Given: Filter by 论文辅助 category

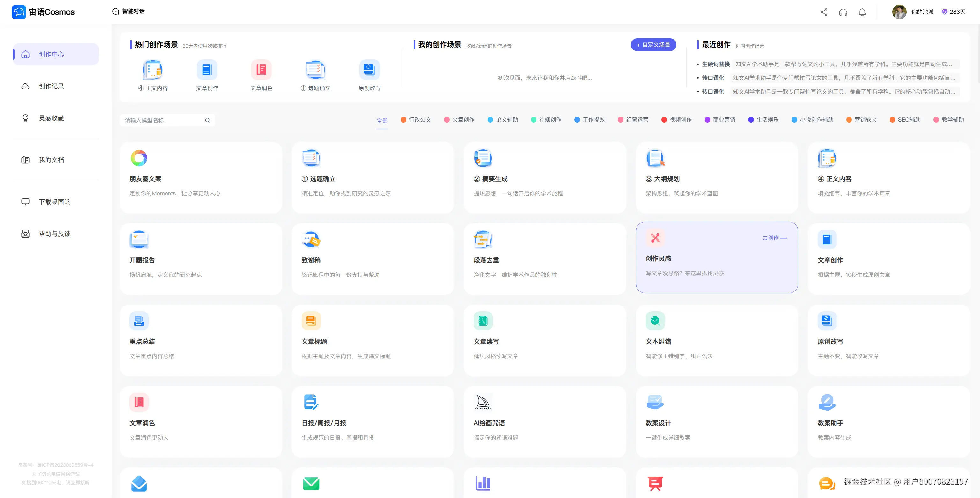Looking at the screenshot, I should 503,120.
